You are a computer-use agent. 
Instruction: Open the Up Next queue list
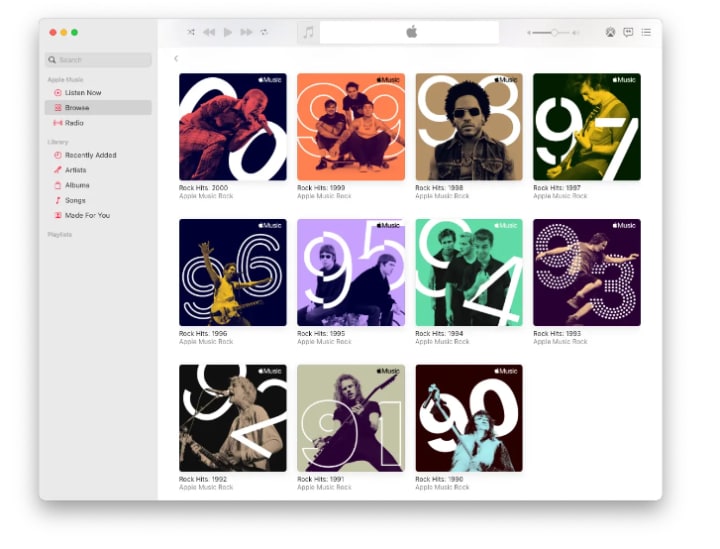646,32
